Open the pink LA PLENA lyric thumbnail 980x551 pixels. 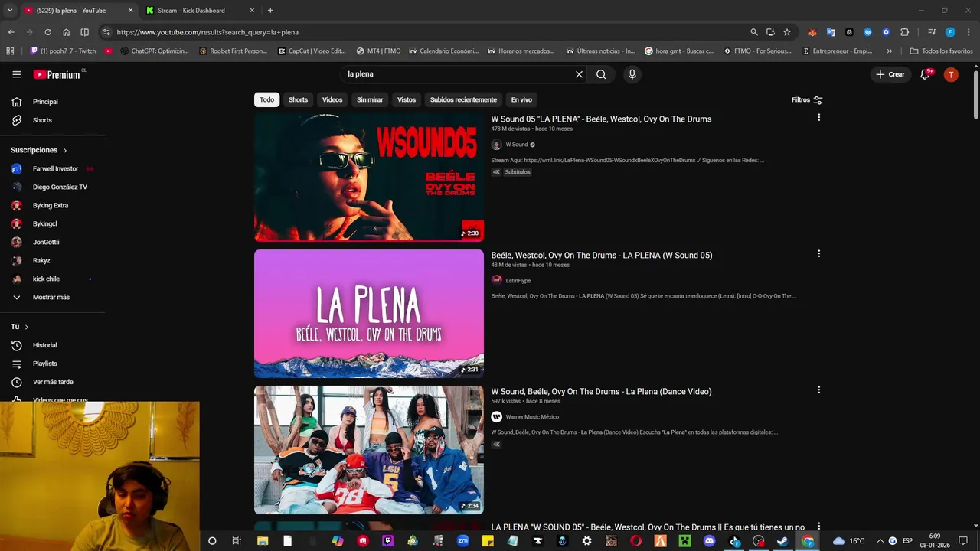click(x=369, y=314)
